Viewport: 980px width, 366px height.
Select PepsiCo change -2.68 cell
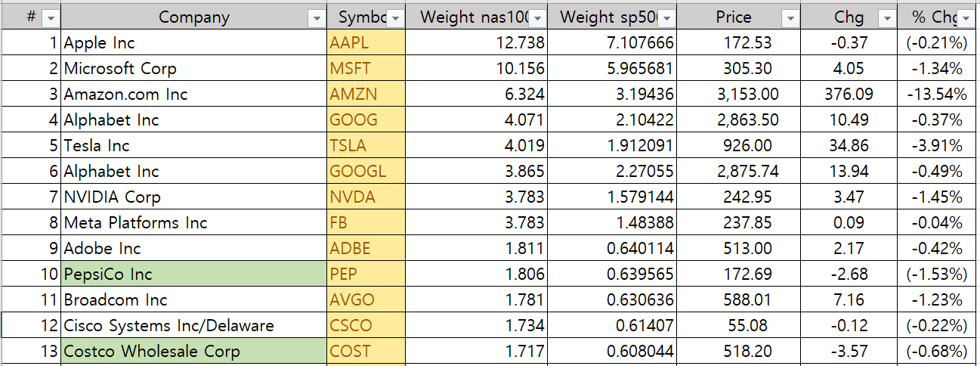click(849, 274)
